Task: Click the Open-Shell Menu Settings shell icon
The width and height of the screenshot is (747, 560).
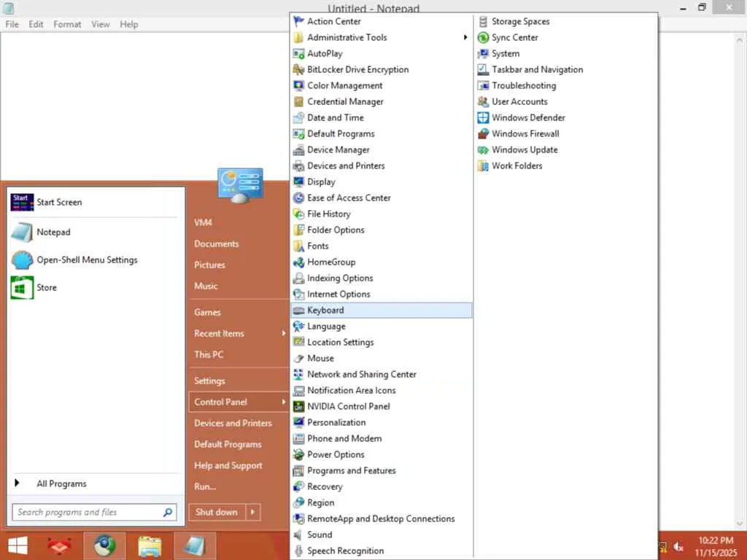Action: click(22, 260)
